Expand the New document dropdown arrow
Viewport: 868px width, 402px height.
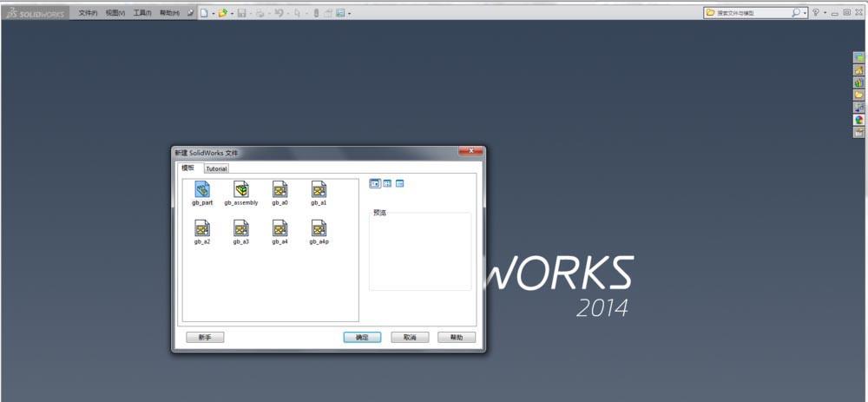tap(214, 13)
